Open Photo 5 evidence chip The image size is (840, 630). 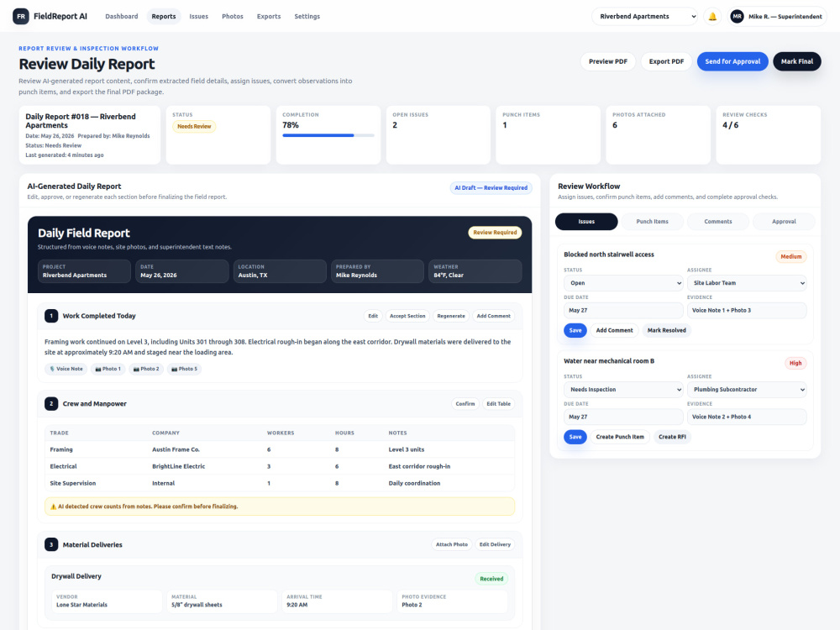(184, 369)
